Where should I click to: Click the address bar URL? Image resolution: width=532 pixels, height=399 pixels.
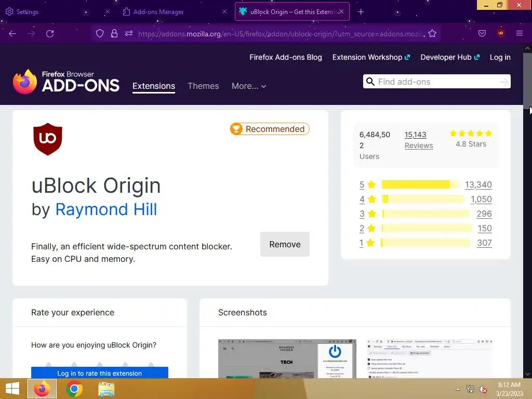click(x=281, y=34)
